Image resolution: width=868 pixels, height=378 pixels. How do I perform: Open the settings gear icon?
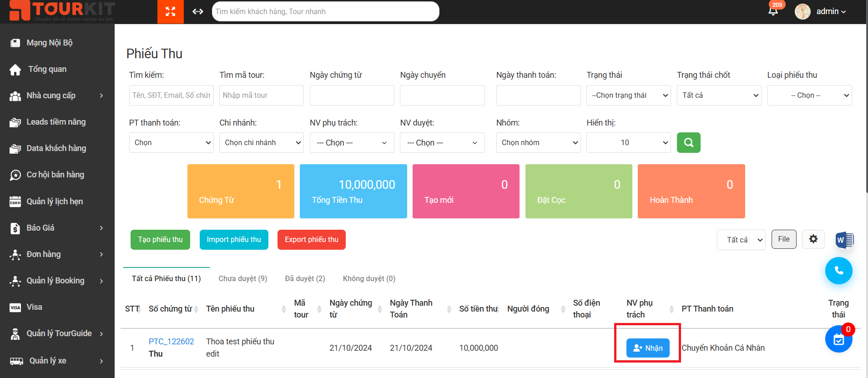pos(813,239)
